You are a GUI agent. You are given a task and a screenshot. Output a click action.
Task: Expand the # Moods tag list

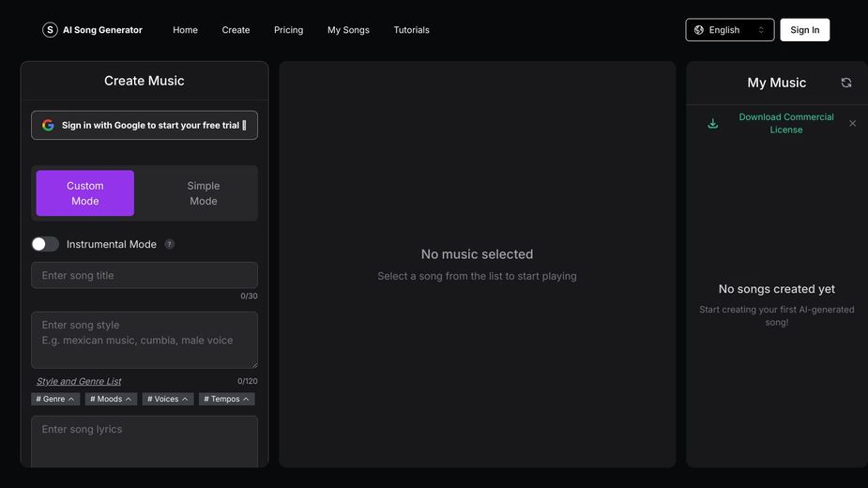111,399
